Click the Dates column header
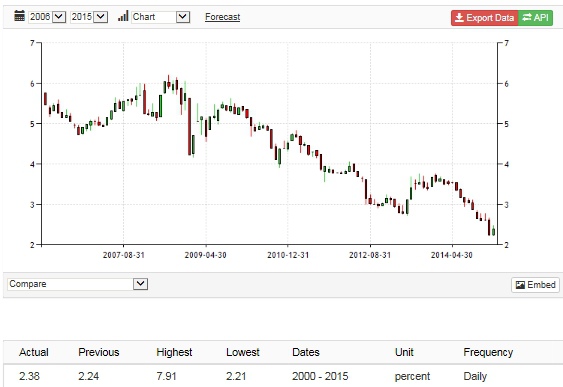This screenshot has height=387, width=563. (306, 352)
